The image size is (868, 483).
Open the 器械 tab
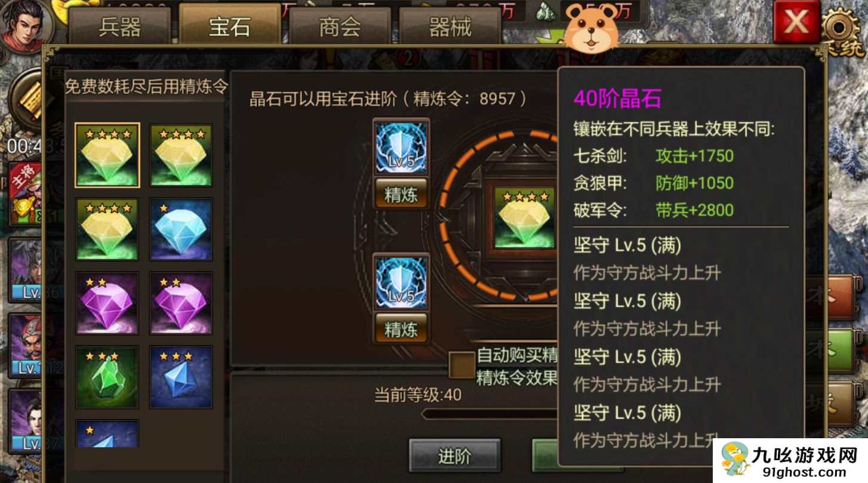point(450,27)
